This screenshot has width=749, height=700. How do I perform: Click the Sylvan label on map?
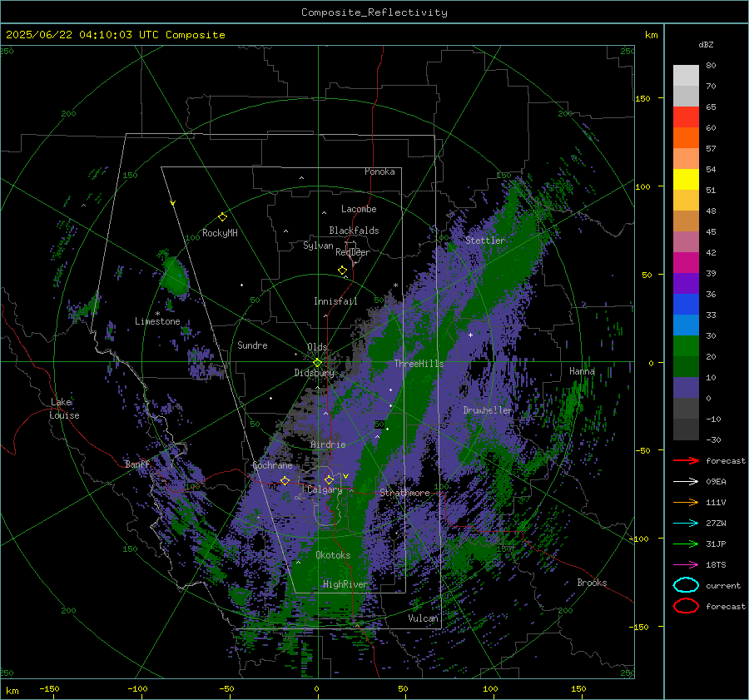(x=318, y=246)
